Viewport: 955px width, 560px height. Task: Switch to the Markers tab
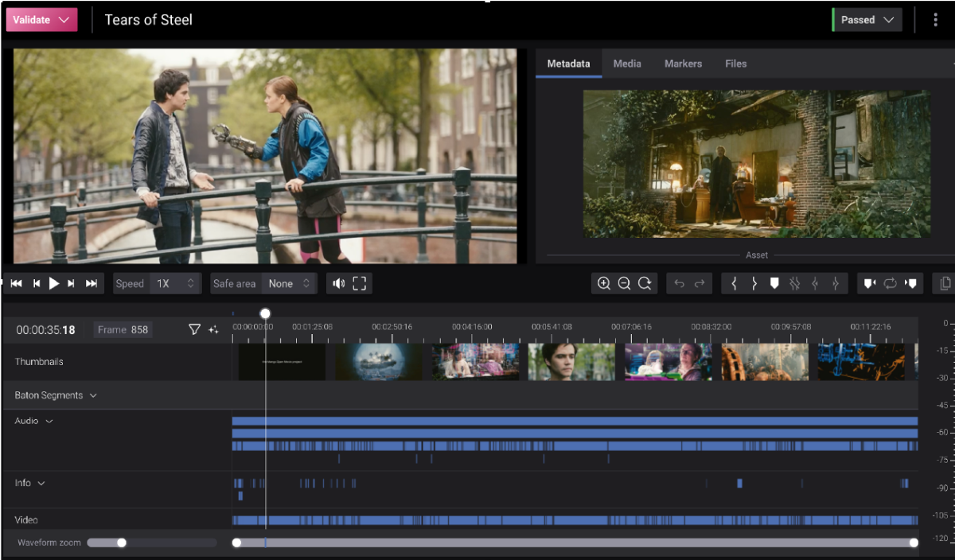(684, 64)
